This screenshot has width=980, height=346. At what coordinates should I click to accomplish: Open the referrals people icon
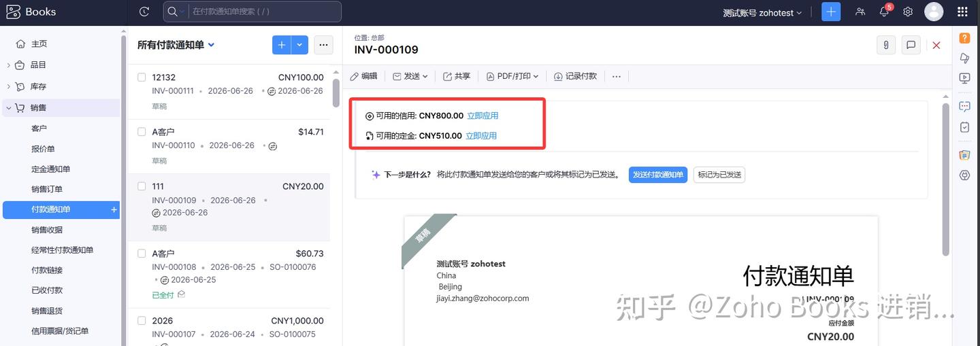860,12
